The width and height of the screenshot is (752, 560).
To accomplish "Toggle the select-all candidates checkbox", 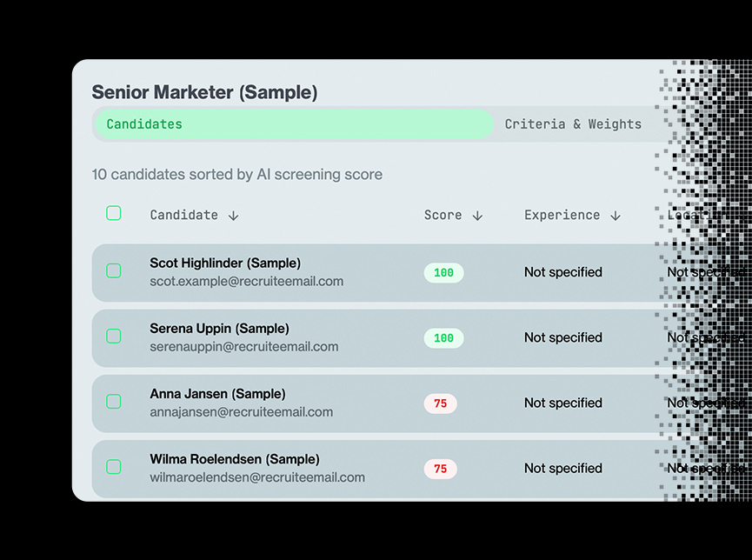I will [x=114, y=213].
